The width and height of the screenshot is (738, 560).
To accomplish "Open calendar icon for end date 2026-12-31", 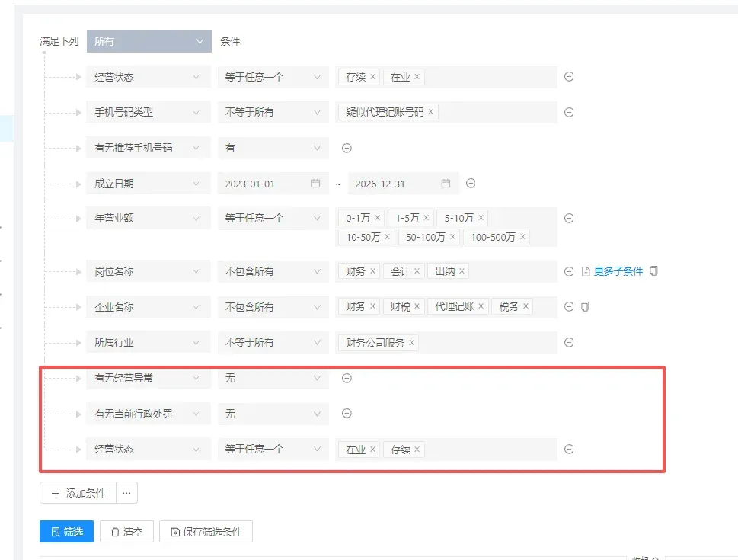I will pyautogui.click(x=446, y=183).
